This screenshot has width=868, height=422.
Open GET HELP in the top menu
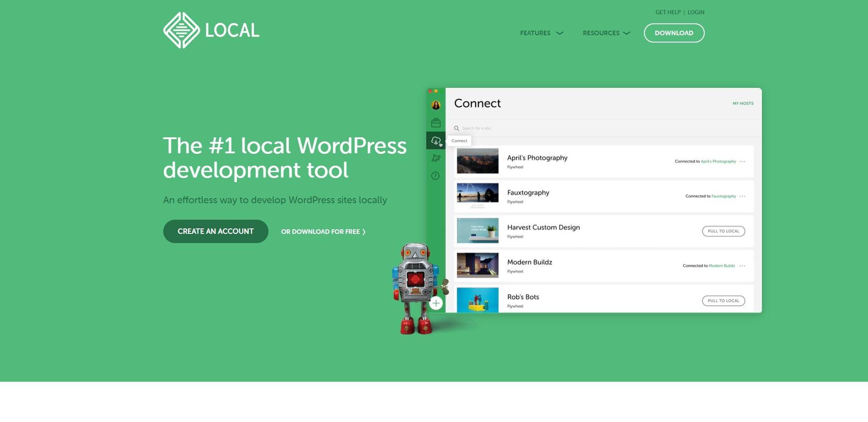tap(667, 12)
